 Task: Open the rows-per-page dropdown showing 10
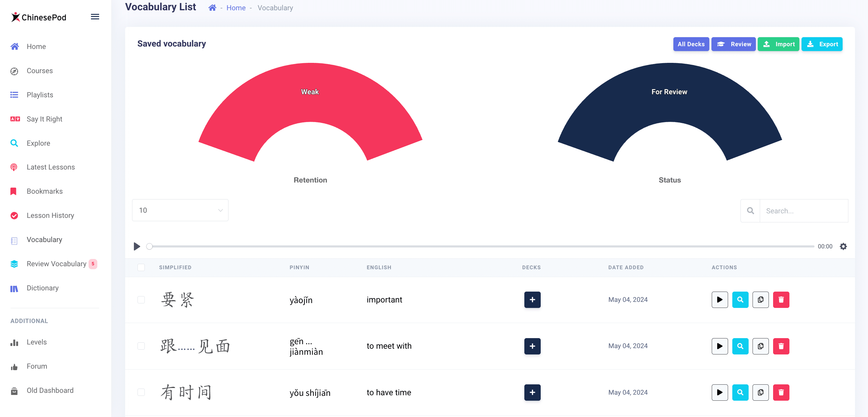[x=180, y=210]
